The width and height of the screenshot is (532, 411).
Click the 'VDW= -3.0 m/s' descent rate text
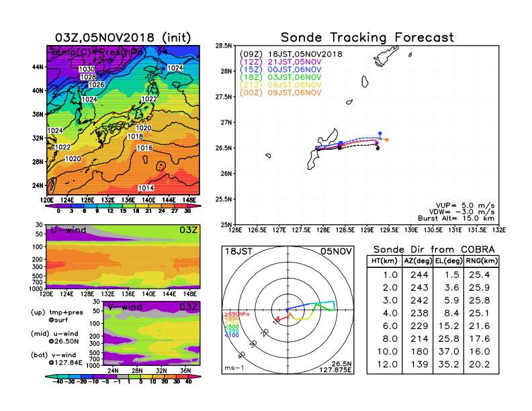coord(461,212)
